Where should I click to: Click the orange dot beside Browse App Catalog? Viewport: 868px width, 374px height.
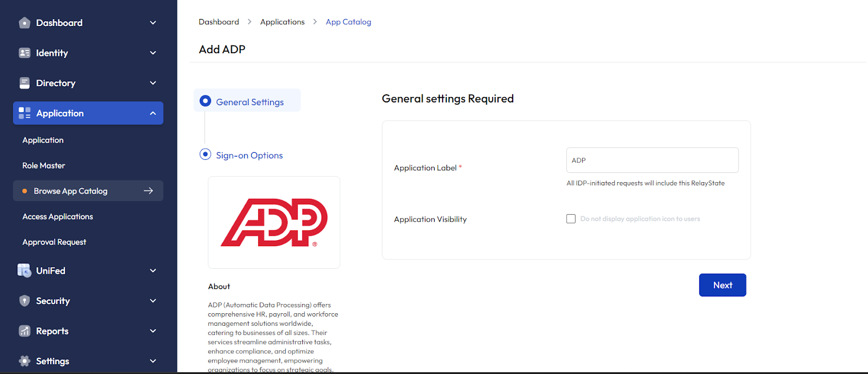point(24,191)
